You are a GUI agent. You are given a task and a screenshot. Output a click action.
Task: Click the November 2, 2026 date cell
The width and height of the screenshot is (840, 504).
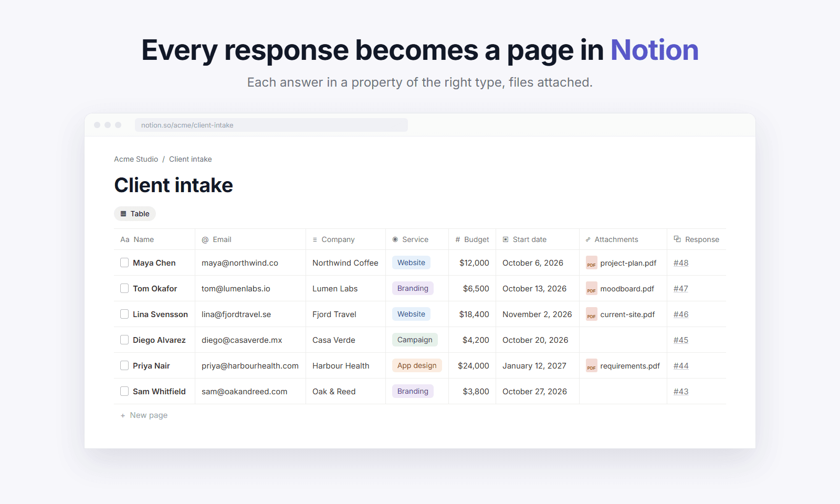coord(537,314)
